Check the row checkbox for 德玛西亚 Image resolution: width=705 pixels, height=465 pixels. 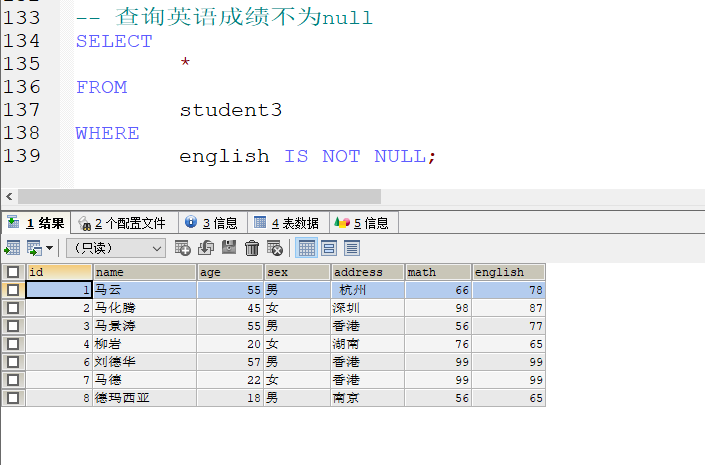pyautogui.click(x=13, y=398)
